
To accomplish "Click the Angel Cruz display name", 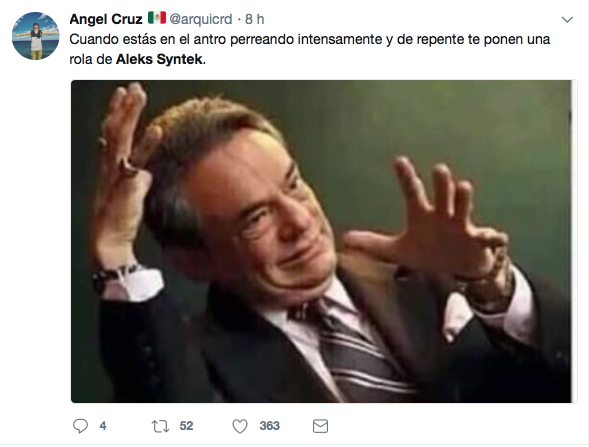I will (106, 19).
